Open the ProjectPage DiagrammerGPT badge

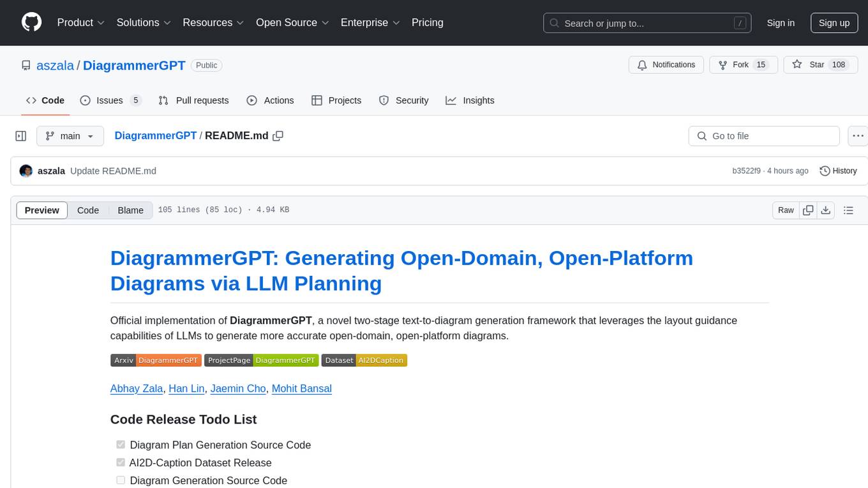pos(261,360)
